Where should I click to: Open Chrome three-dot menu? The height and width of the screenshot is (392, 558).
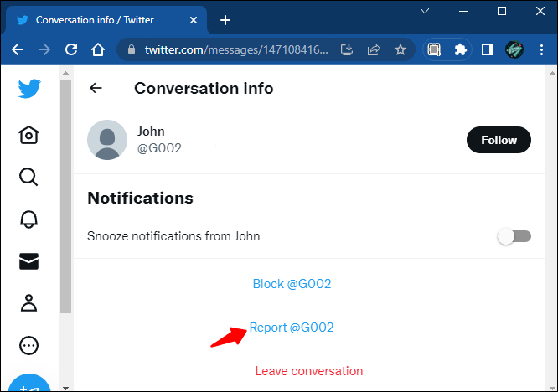(x=541, y=49)
